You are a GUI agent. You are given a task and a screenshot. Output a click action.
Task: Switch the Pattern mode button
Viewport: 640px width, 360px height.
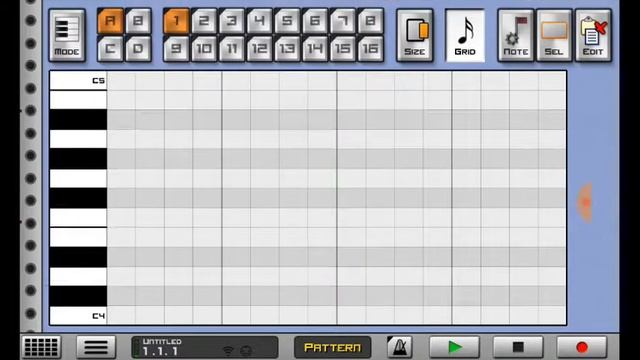[x=332, y=347]
